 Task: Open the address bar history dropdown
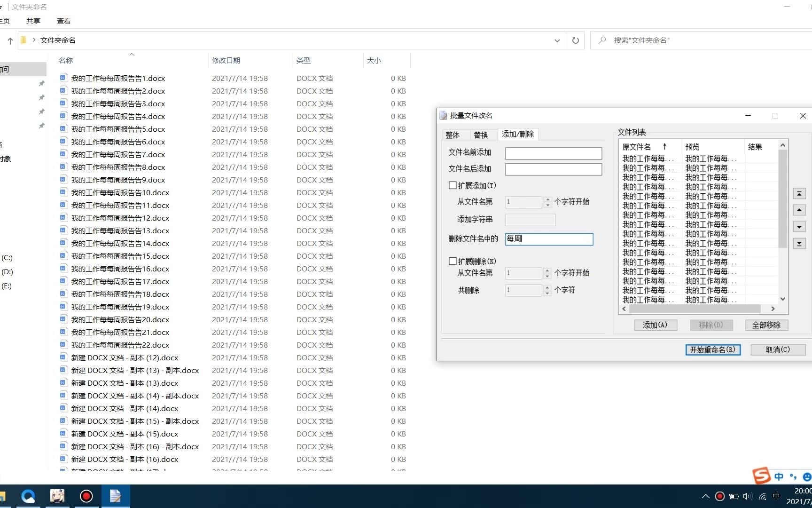tap(557, 40)
